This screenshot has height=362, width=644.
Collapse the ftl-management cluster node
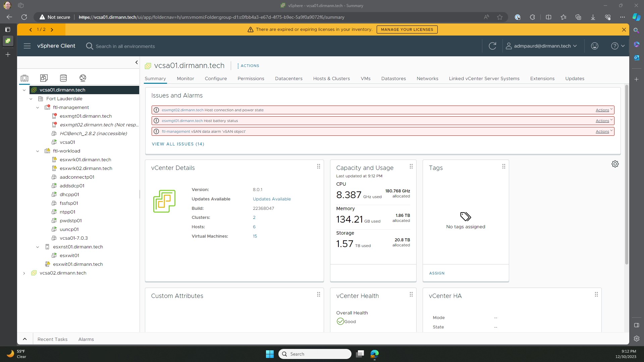[38, 108]
